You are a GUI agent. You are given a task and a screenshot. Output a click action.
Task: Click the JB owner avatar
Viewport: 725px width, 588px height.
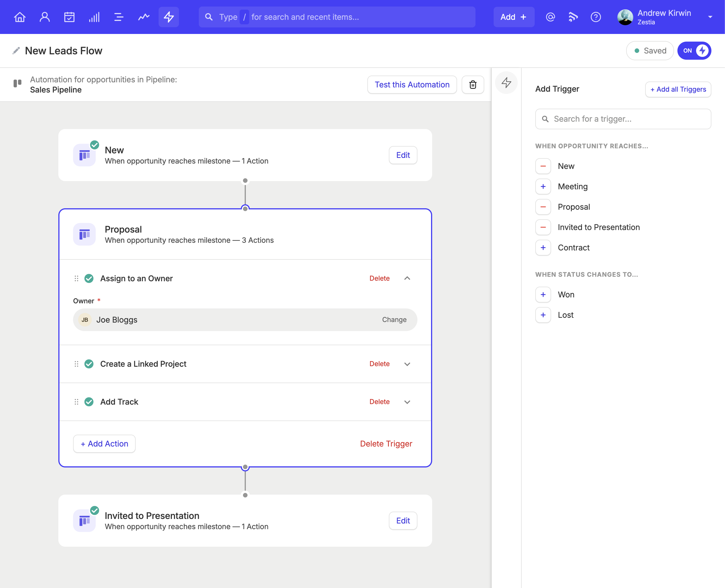coord(85,320)
